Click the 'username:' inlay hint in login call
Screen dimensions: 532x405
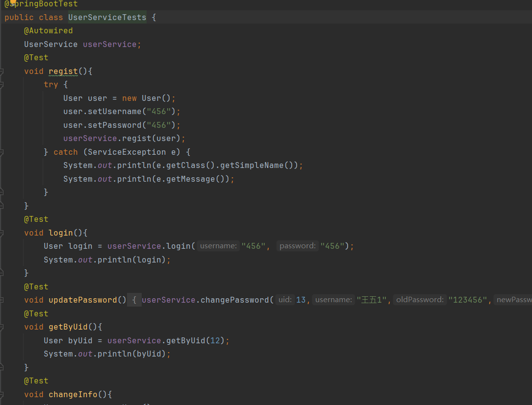pyautogui.click(x=218, y=246)
